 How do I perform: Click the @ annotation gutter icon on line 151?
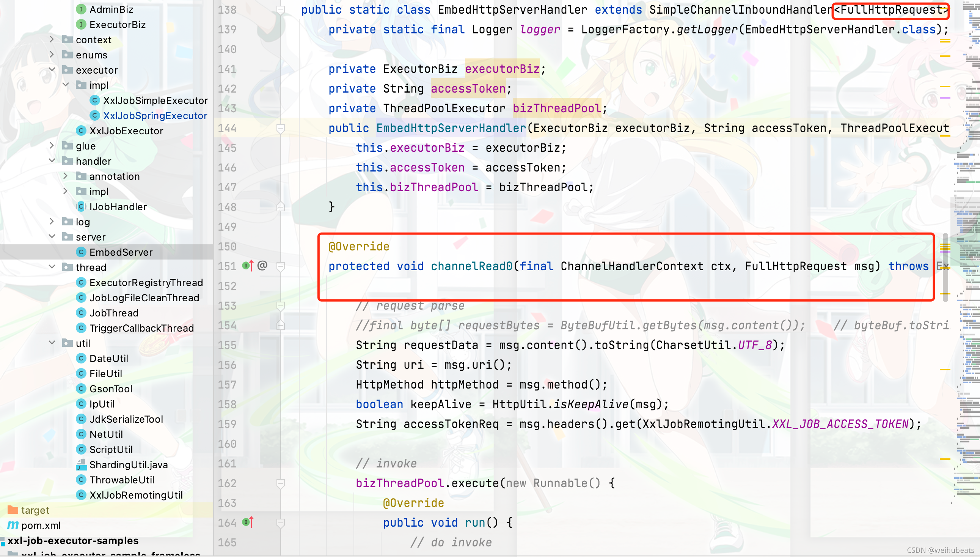coord(262,265)
